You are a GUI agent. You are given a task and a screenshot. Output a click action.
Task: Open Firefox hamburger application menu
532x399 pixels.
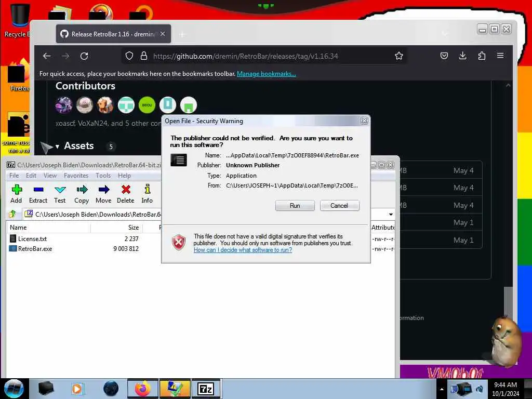pyautogui.click(x=500, y=56)
